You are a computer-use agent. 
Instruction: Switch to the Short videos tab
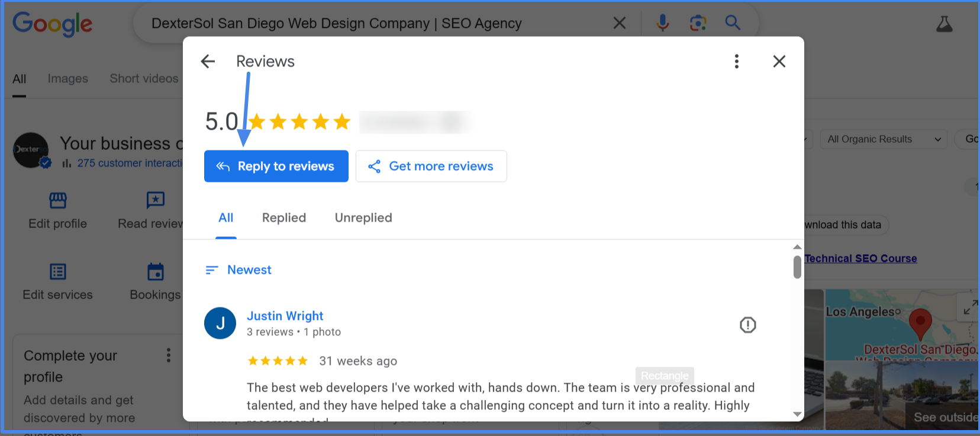pos(144,79)
